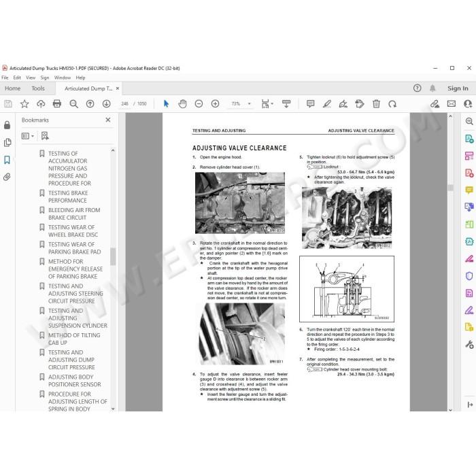Open the File menu
476x476 pixels.
point(5,78)
